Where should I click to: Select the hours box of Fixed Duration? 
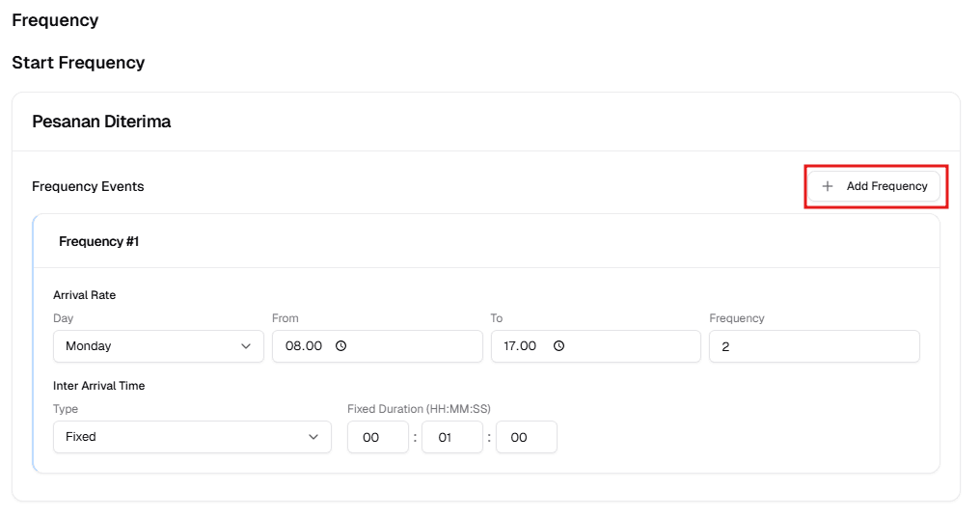[x=377, y=437]
